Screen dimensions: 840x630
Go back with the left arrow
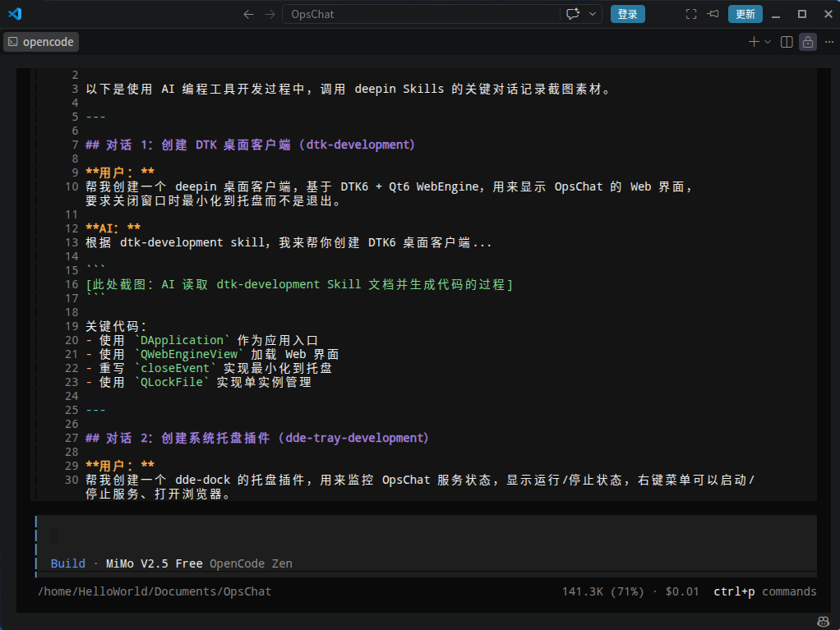tap(248, 15)
